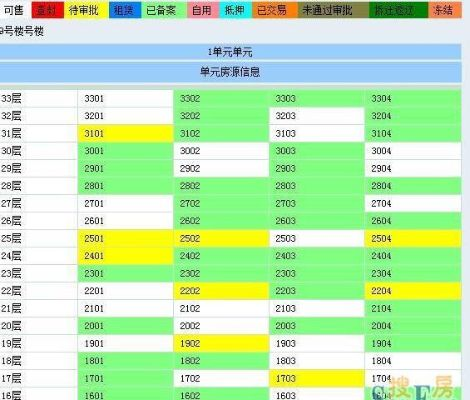Open available unit 3301

point(125,98)
